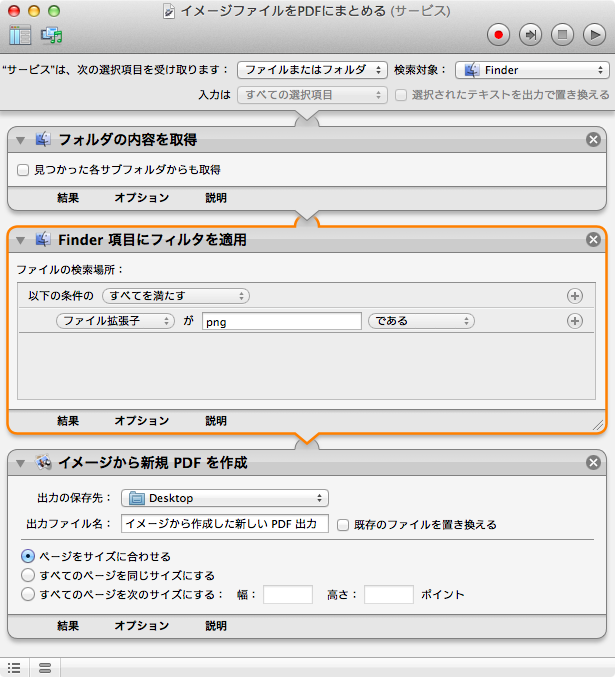Image resolution: width=615 pixels, height=677 pixels.
Task: Select すべてのページを同じサイズにする radio button
Action: [28, 575]
